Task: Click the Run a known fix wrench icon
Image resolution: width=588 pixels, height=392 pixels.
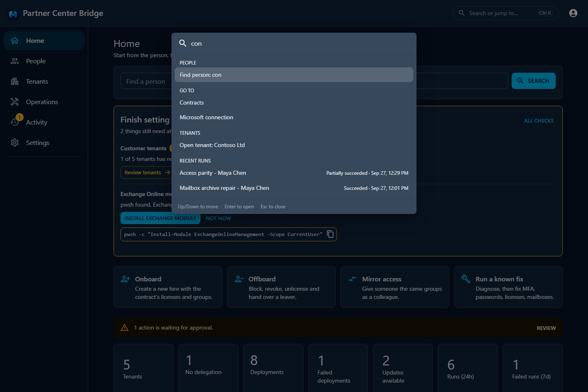Action: [465, 279]
